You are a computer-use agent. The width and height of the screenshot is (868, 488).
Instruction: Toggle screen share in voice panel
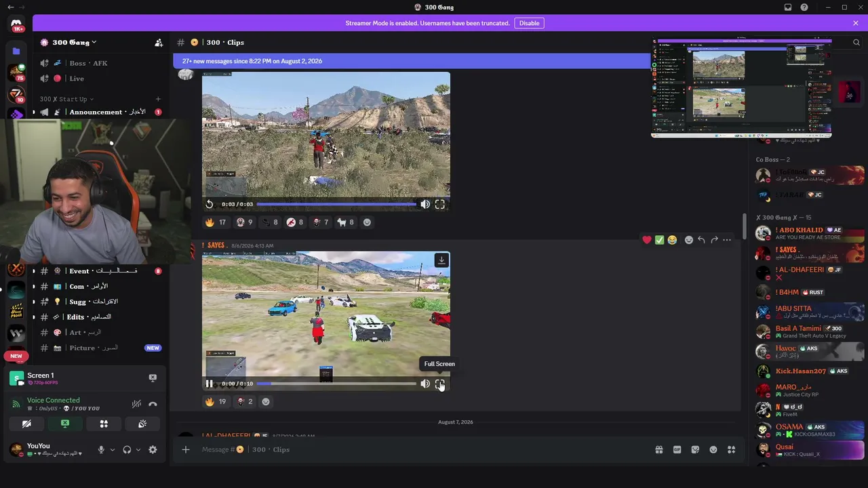click(65, 424)
